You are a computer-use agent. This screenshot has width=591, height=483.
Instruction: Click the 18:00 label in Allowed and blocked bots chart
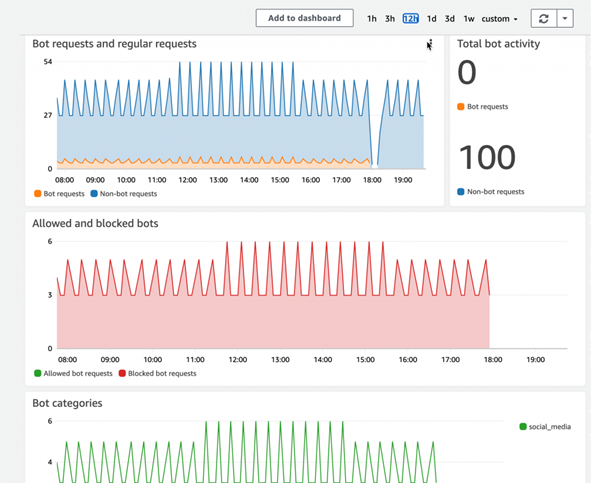point(493,360)
